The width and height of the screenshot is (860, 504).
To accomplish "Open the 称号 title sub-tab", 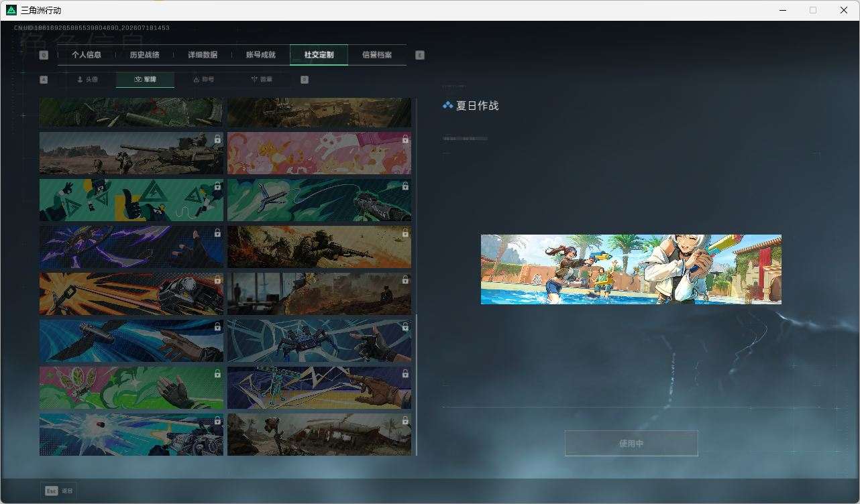I will [203, 80].
